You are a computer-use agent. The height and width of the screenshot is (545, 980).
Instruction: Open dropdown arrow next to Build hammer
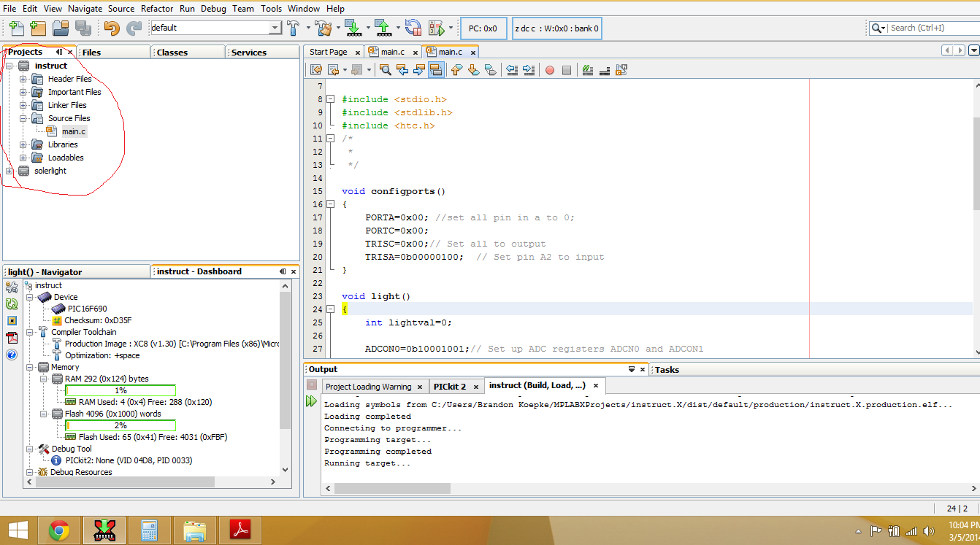point(308,28)
